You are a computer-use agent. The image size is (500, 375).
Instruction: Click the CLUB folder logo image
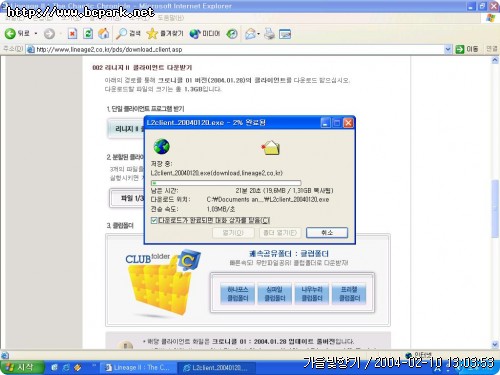(x=162, y=283)
